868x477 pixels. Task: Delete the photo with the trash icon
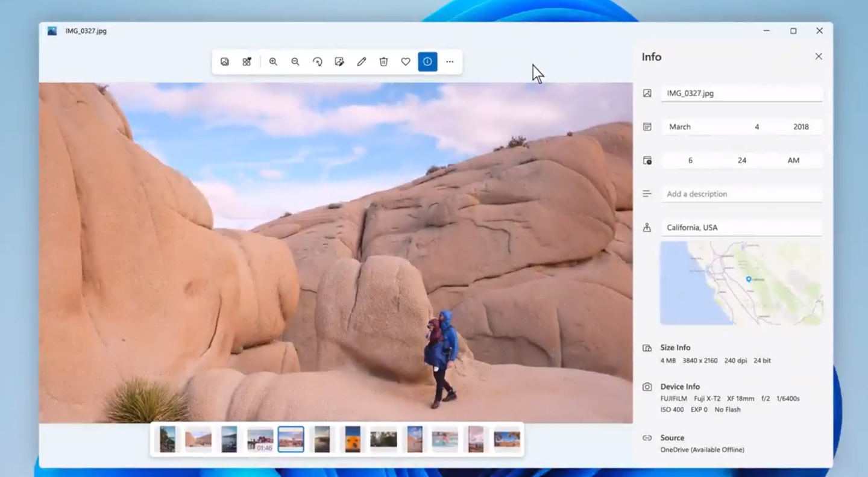pos(383,61)
